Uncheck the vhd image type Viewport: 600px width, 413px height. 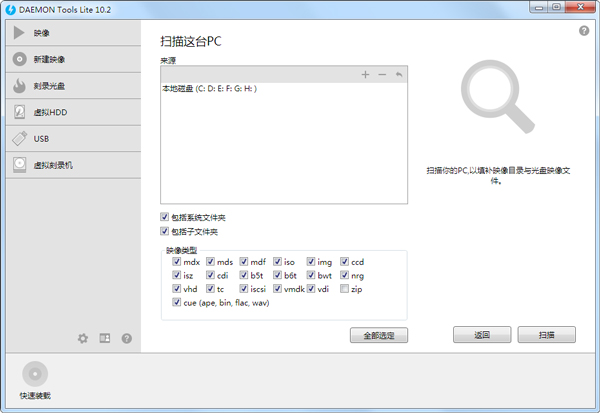pos(176,289)
